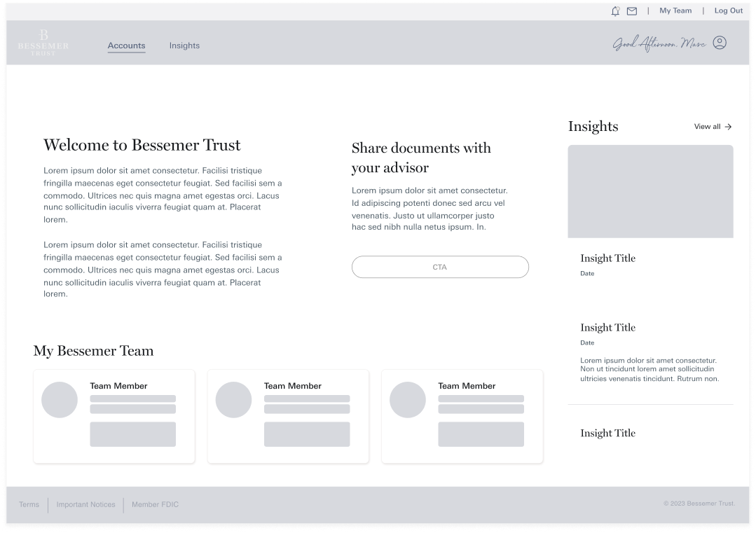Screen dimensions: 756x533
Task: Select the 'Welcome to Bessemer Trust' heading
Action: pyautogui.click(x=142, y=145)
